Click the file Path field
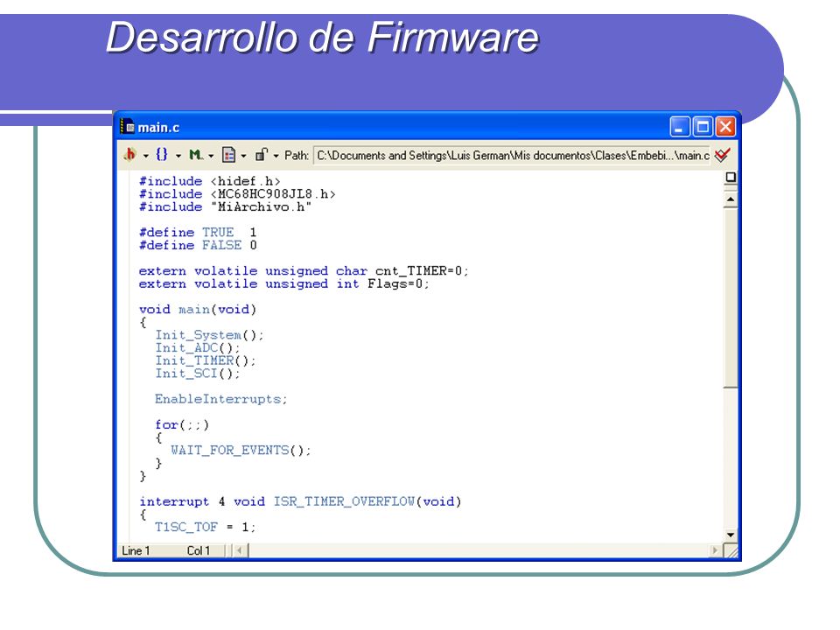Image resolution: width=840 pixels, height=630 pixels. pos(512,156)
